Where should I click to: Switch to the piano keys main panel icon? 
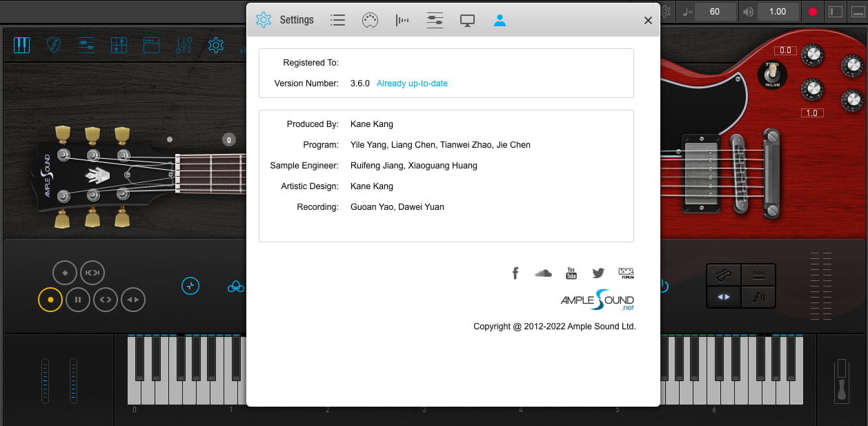[x=22, y=46]
